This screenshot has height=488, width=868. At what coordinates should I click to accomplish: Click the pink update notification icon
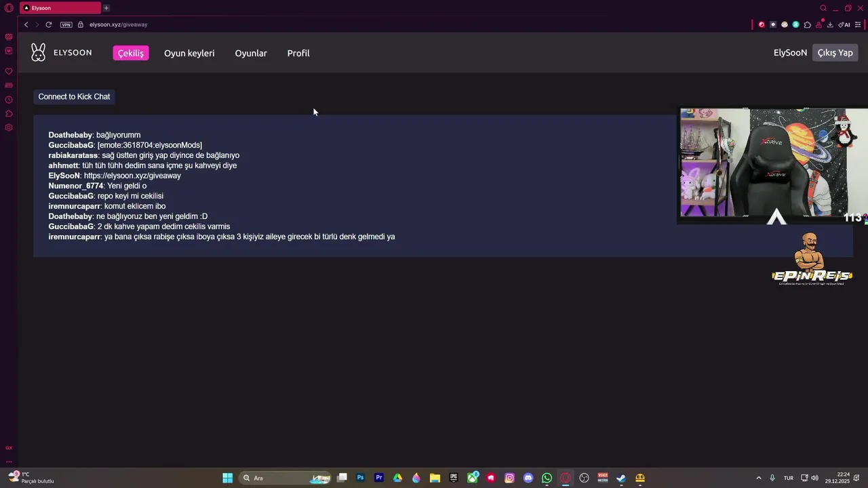pyautogui.click(x=820, y=24)
